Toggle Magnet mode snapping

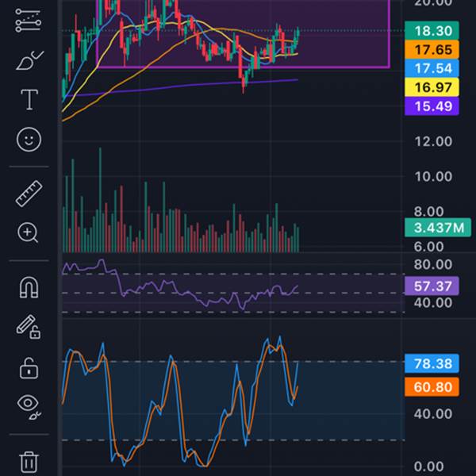click(29, 287)
